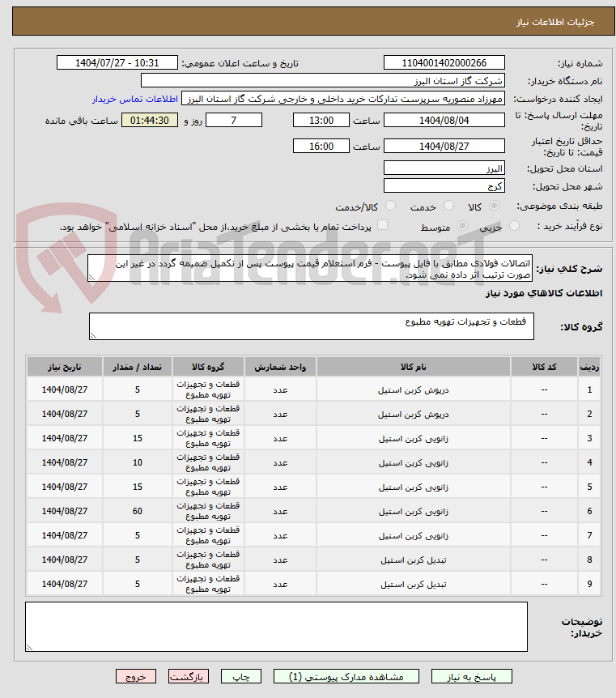Viewport: 616px width, 698px height.
Task: Click the نام کالا column header
Action: pos(414,367)
